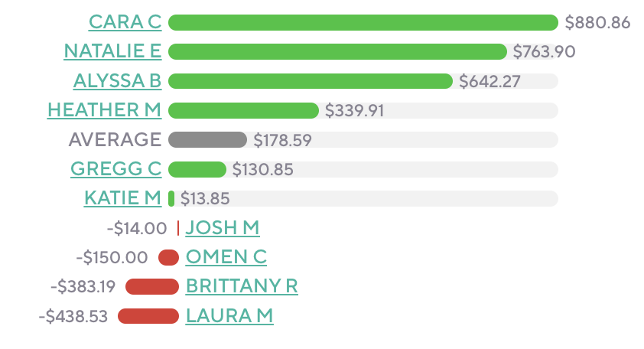Select the ALYSSA B name link
The height and width of the screenshot is (349, 644).
(x=117, y=80)
